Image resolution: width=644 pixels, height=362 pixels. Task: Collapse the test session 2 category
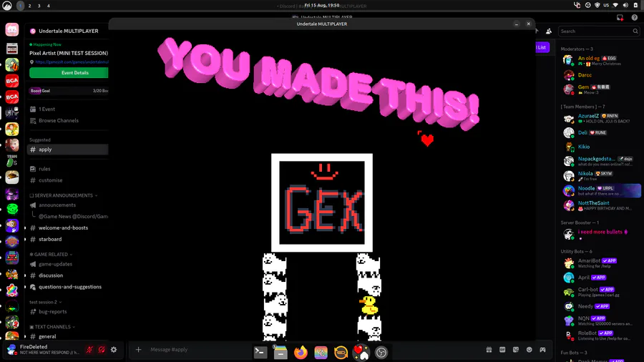[46, 302]
